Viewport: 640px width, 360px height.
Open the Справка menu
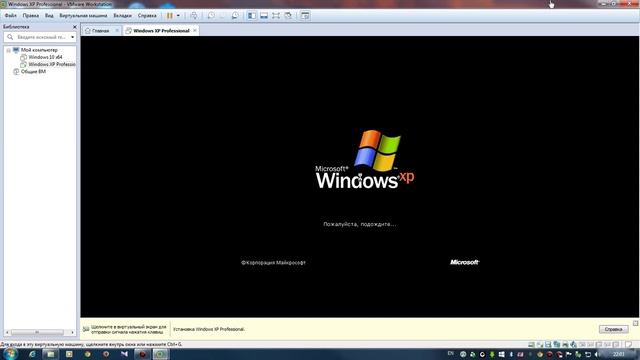click(147, 16)
